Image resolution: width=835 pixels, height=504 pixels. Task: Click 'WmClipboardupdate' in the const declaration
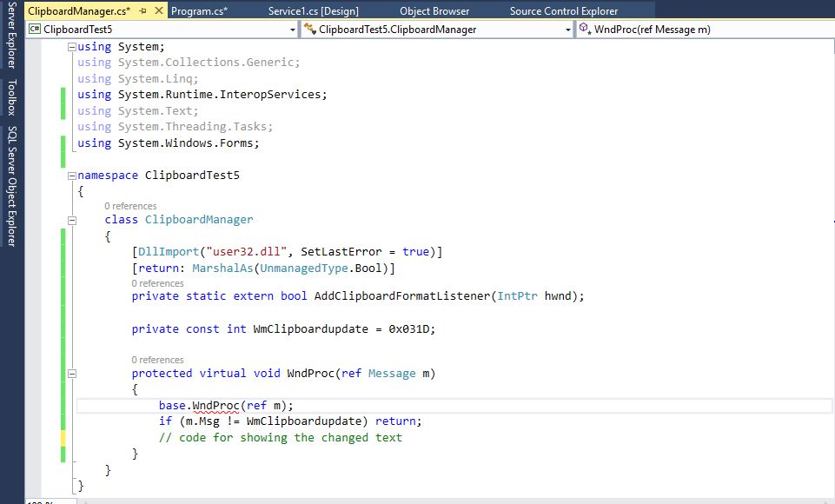tap(310, 329)
